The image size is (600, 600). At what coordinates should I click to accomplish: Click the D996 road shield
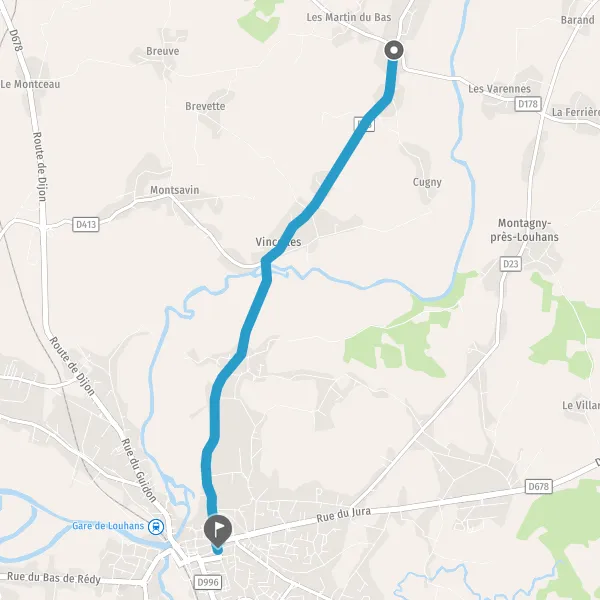208,582
